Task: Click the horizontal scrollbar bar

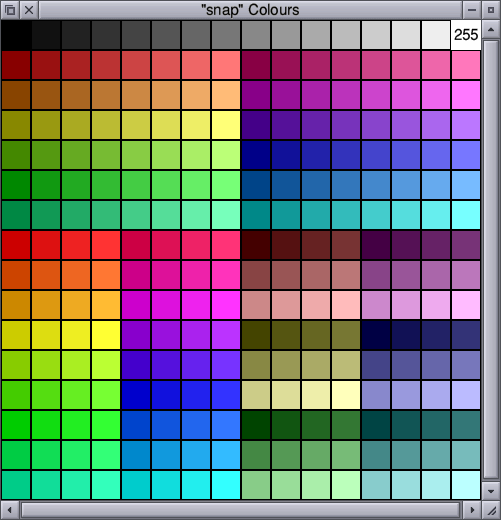Action: tap(240, 510)
